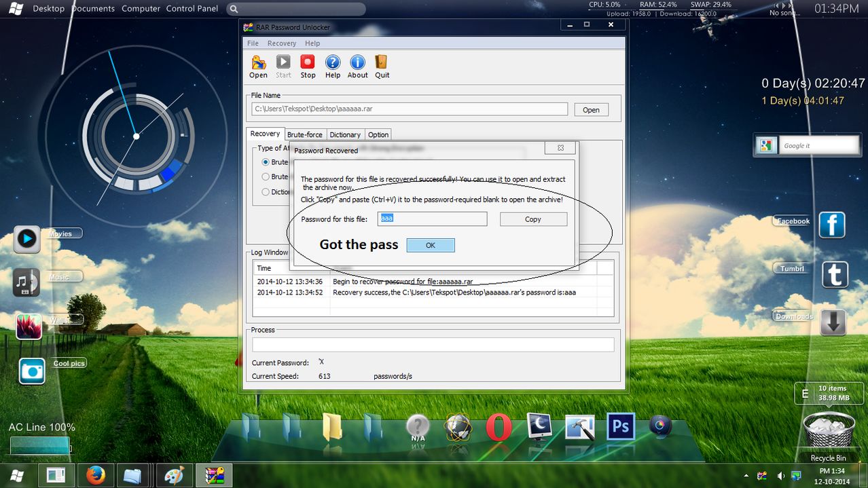Click the 2014-10-12 13:34:52 timestamp cell
Image resolution: width=868 pixels, height=488 pixels.
point(290,292)
